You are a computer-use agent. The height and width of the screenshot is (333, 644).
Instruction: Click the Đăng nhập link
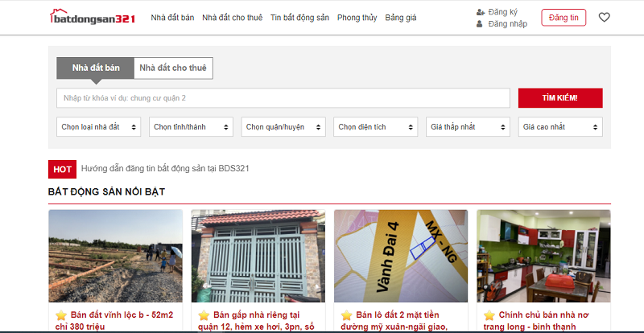coord(508,24)
